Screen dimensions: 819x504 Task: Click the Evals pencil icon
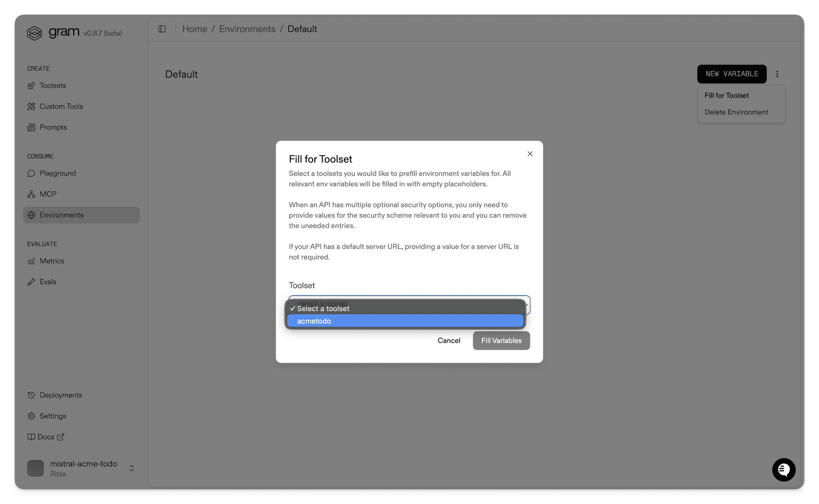32,282
